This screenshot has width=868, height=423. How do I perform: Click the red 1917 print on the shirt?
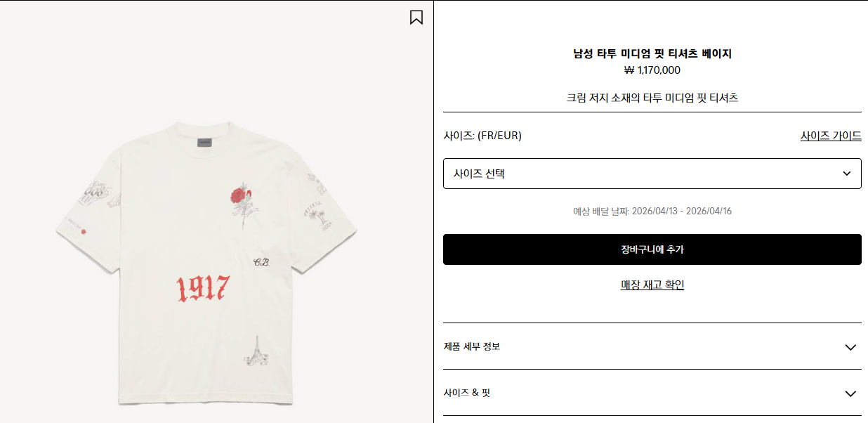[202, 288]
